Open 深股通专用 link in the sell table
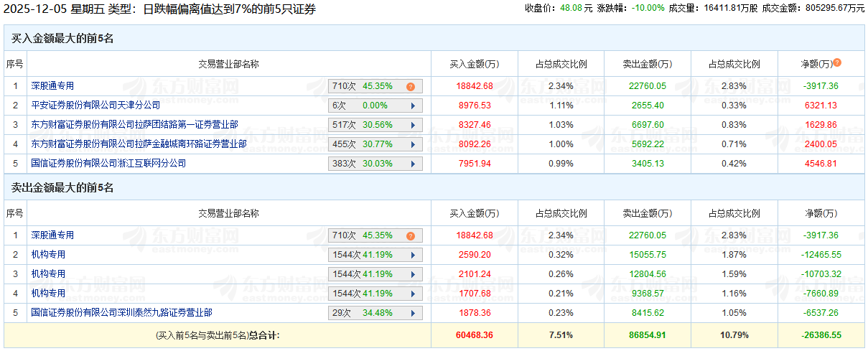 pos(52,235)
